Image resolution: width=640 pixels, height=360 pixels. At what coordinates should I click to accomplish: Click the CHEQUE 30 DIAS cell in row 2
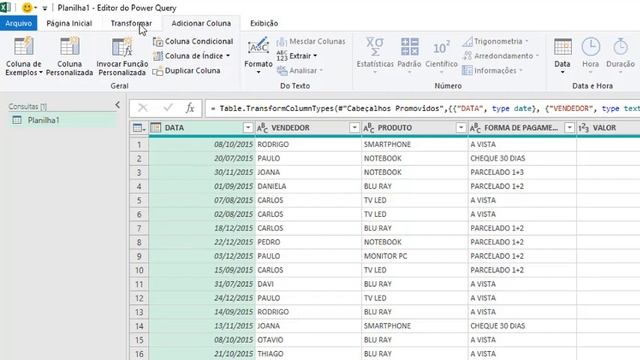pos(522,158)
